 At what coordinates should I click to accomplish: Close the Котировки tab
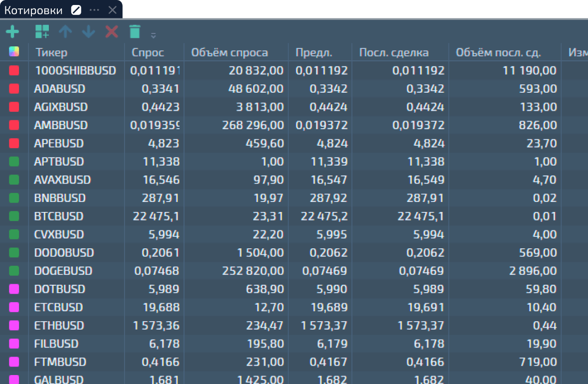pyautogui.click(x=113, y=10)
